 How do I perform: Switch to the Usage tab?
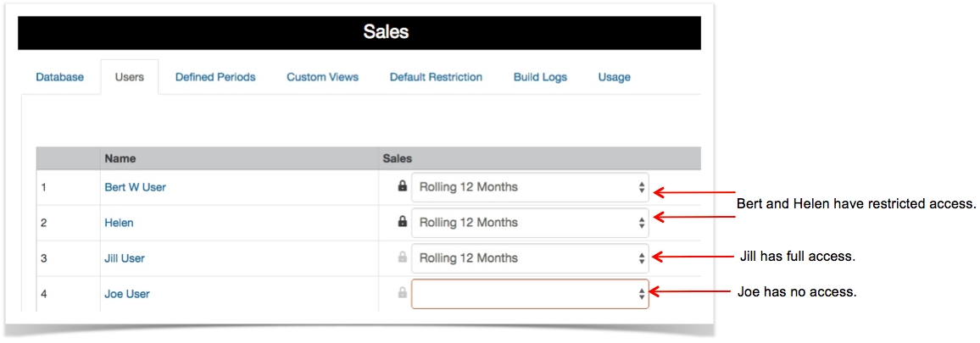click(614, 77)
